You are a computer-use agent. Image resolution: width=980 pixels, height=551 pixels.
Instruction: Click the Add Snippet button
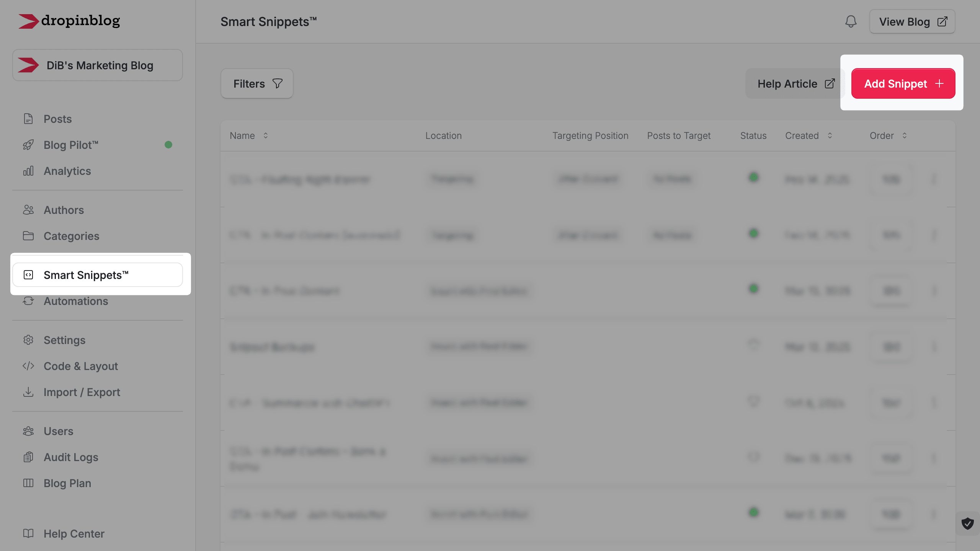click(903, 83)
